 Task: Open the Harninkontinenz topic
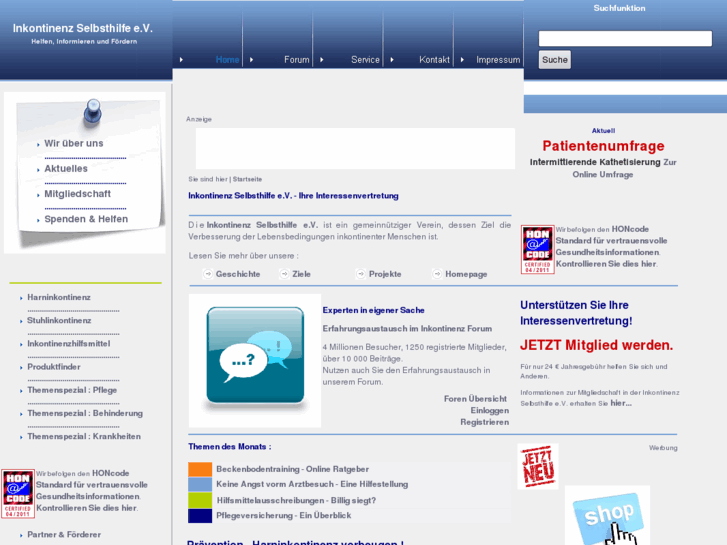(x=59, y=297)
